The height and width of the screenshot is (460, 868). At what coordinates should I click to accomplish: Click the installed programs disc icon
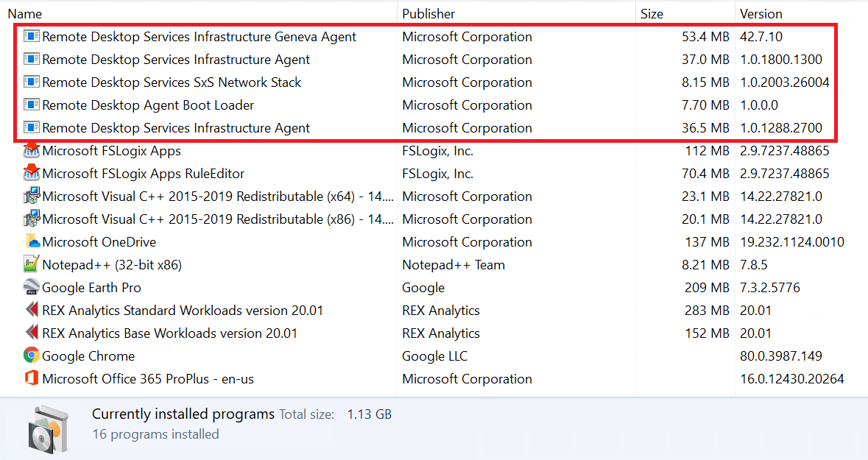49,428
